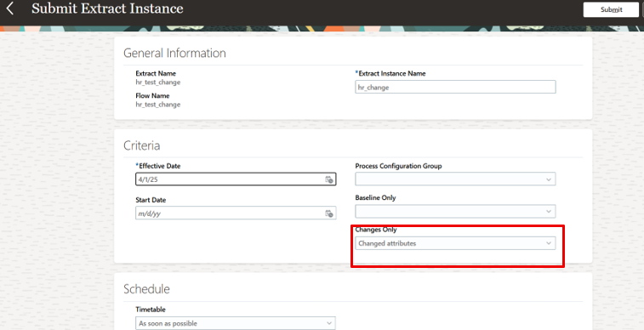Open Start Date calendar picker
Screen dimensions: 644x330
[x=329, y=213]
